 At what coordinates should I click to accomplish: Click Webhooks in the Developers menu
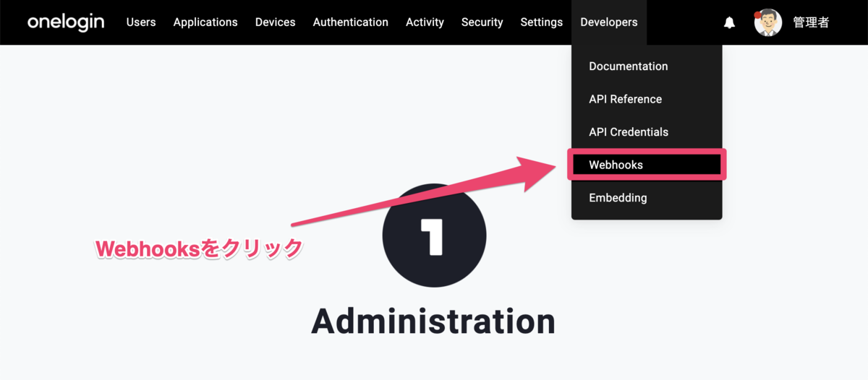(647, 165)
